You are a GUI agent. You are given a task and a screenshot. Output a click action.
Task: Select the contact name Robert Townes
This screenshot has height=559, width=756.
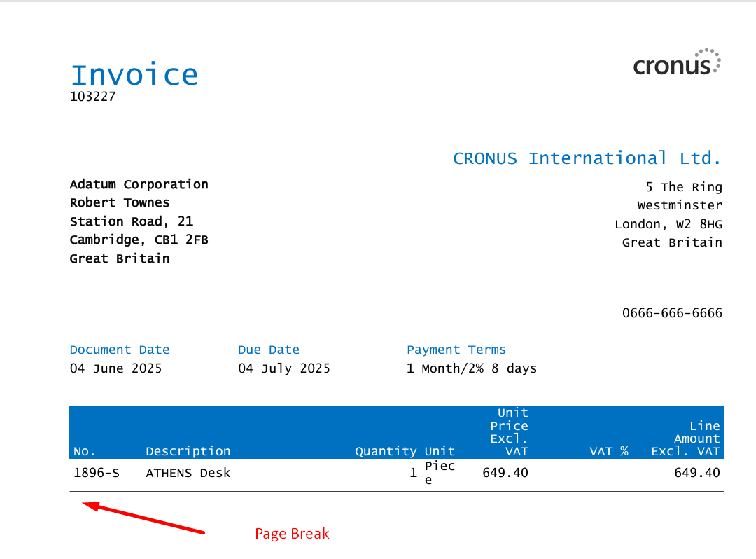point(119,202)
